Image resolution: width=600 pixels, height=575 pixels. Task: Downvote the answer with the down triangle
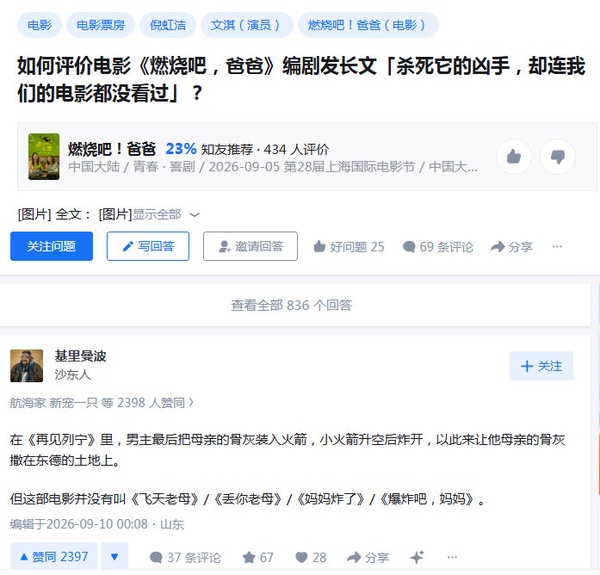coord(114,557)
